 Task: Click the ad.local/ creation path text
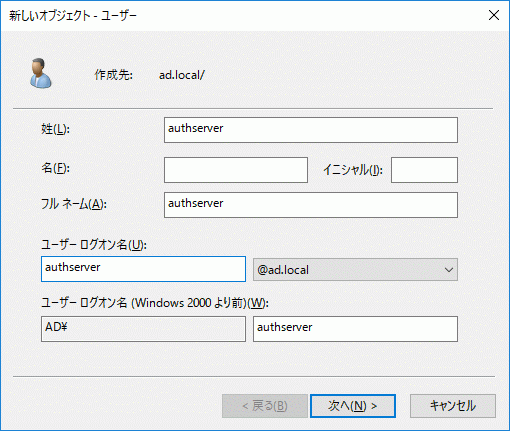coord(182,75)
